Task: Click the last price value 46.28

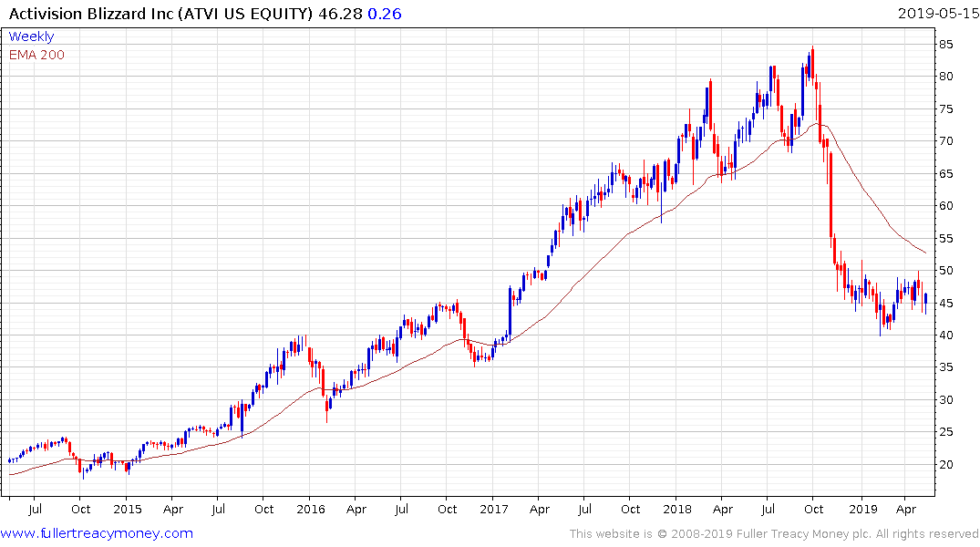Action: click(340, 13)
